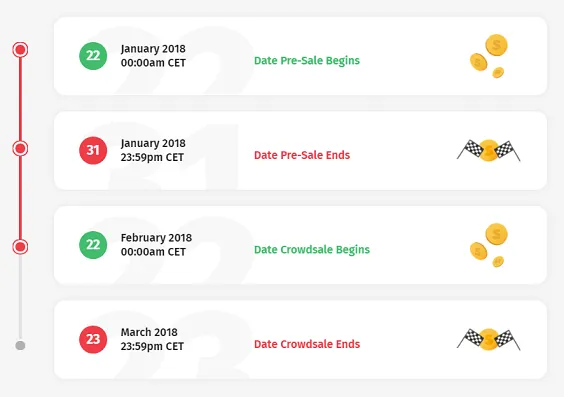Viewport: 564px width, 397px height.
Task: Click the gold coins icon for Pre-Sale Begins
Action: click(489, 56)
